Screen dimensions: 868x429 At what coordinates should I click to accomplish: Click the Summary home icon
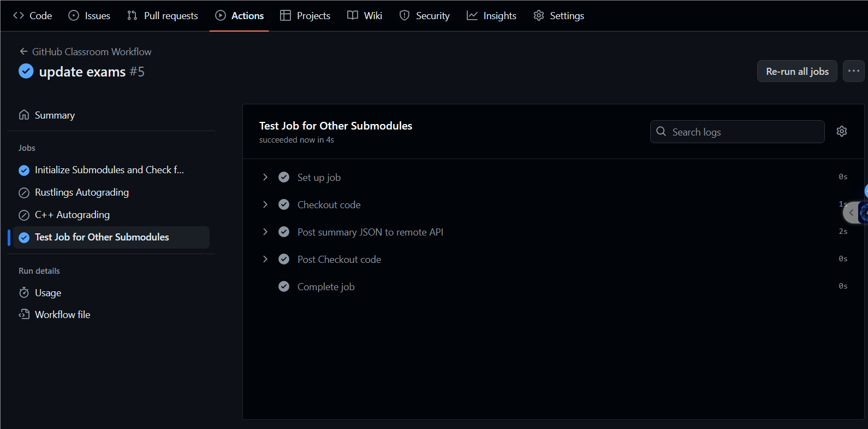point(24,115)
